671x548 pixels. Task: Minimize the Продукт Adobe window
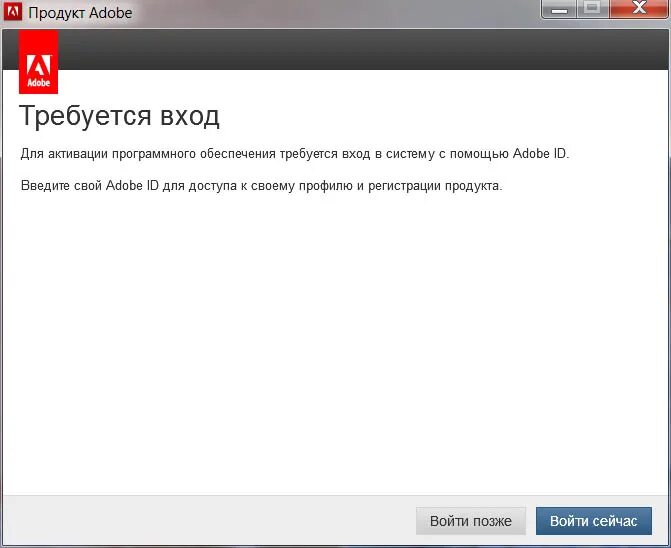559,9
